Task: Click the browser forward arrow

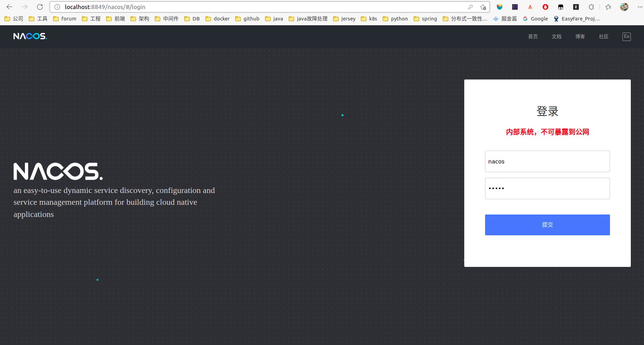Action: pyautogui.click(x=25, y=7)
